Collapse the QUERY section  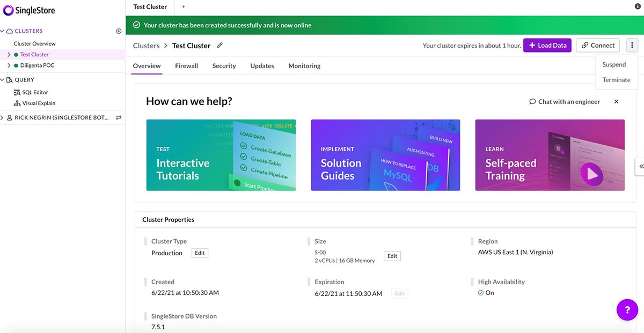click(x=3, y=79)
